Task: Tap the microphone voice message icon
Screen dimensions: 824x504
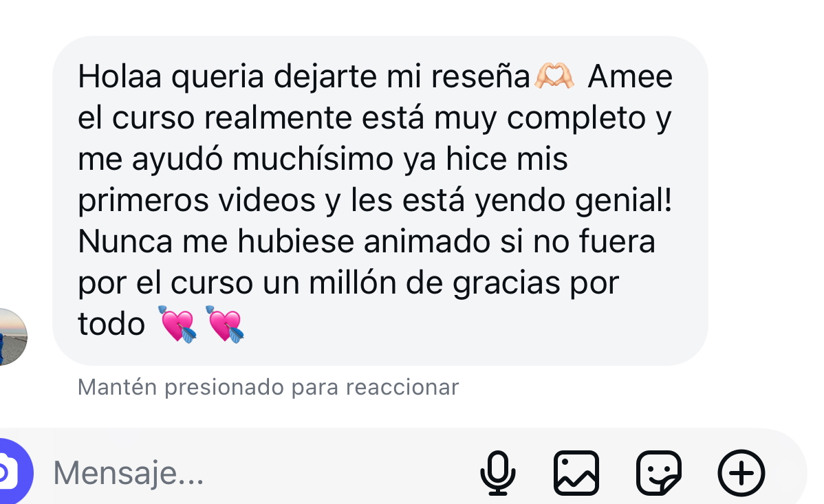Action: 498,473
